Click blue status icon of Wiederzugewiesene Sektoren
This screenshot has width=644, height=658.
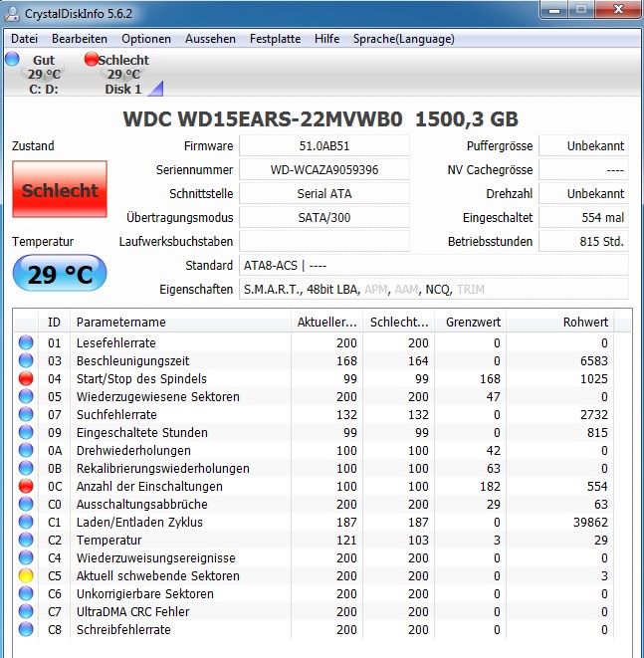pyautogui.click(x=26, y=396)
